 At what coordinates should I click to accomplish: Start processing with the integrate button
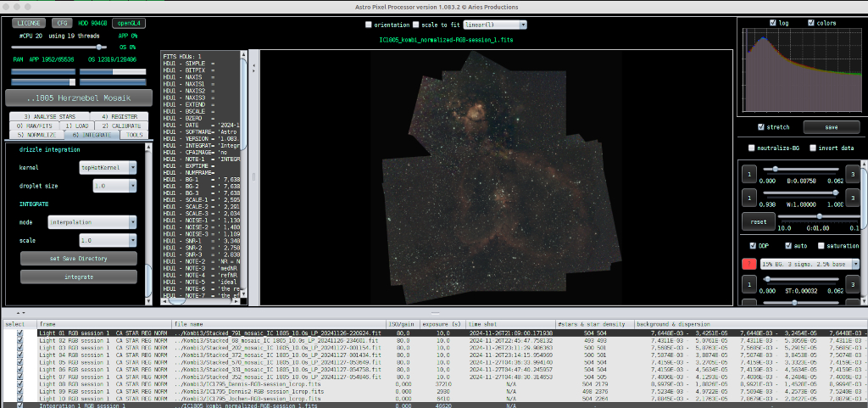pos(79,277)
